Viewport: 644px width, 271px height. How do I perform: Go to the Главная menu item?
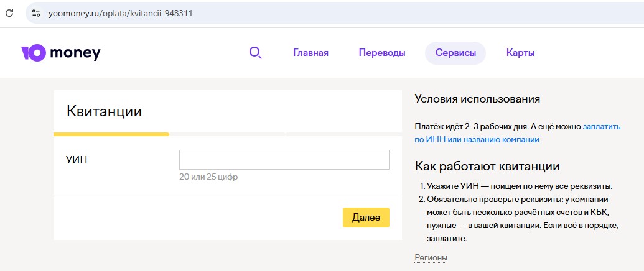pos(310,53)
